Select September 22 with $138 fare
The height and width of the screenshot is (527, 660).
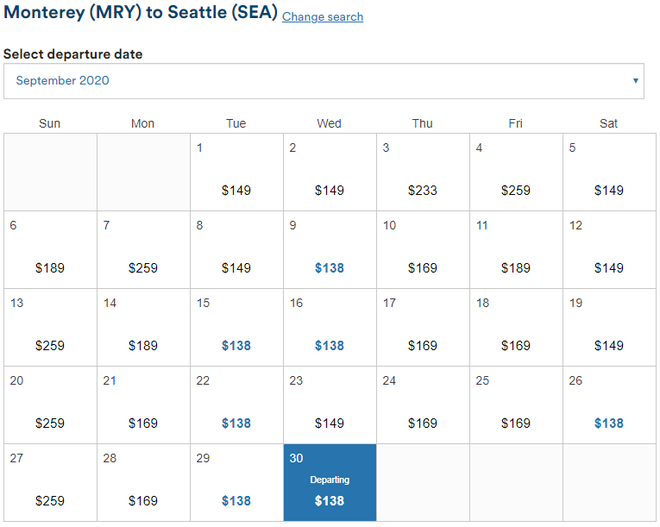pos(236,405)
